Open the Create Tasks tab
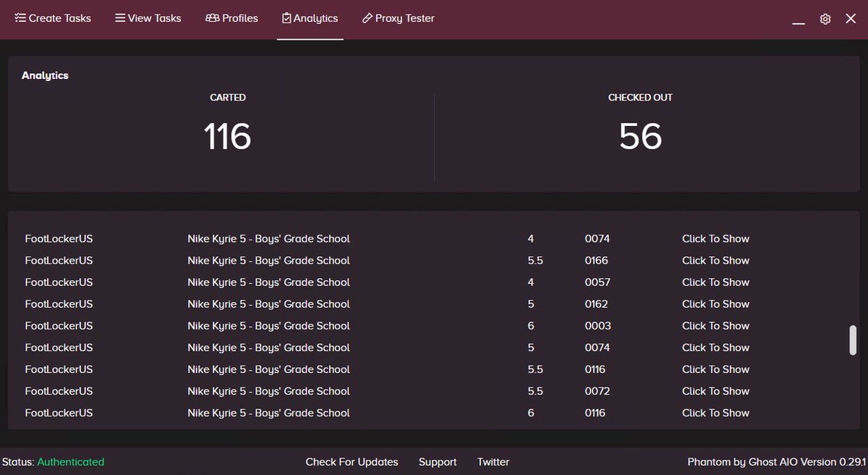Image resolution: width=868 pixels, height=475 pixels. (x=53, y=18)
